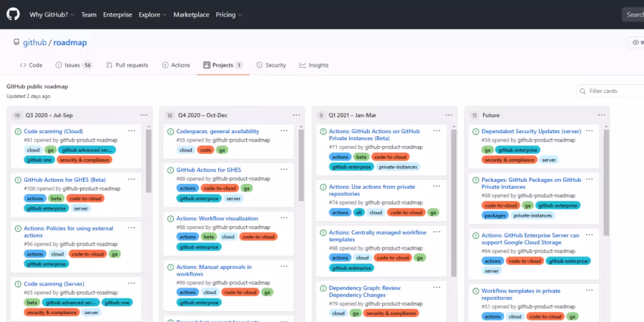644x322 pixels.
Task: Switch to the Pull requests tab
Action: (x=127, y=65)
